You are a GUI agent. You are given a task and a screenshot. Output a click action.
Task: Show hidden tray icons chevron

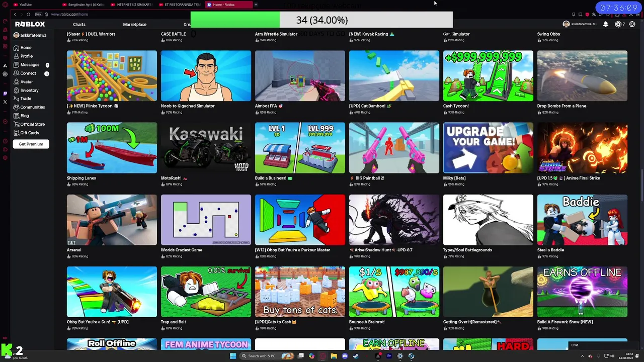click(x=582, y=356)
